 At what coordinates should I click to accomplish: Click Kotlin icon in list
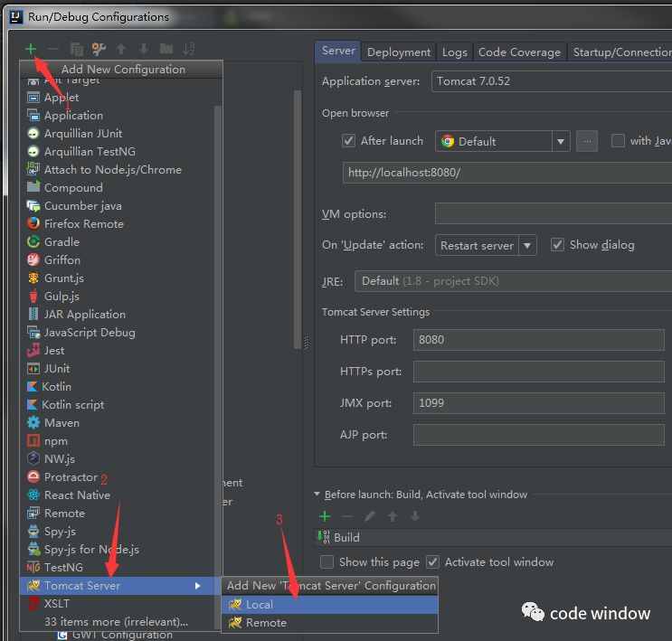click(33, 386)
